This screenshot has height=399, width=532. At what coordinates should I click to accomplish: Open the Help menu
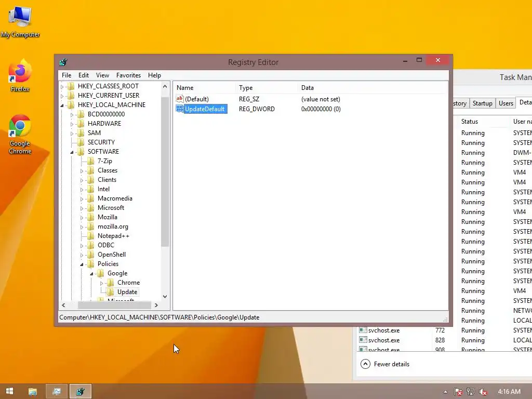tap(154, 75)
